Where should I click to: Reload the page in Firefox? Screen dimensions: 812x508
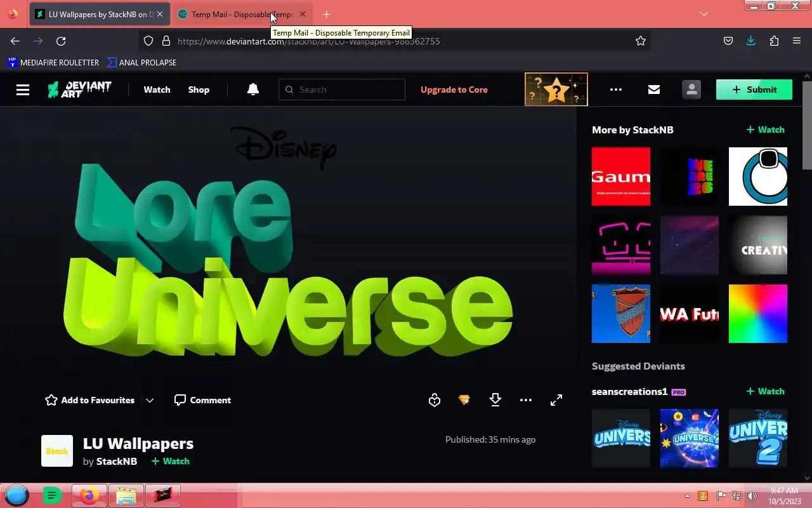(x=61, y=41)
